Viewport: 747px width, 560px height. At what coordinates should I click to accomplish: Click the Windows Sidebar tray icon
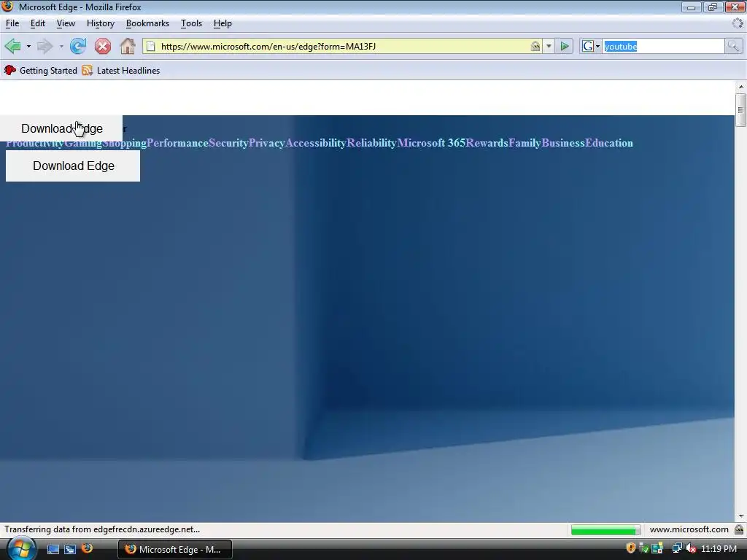(657, 548)
